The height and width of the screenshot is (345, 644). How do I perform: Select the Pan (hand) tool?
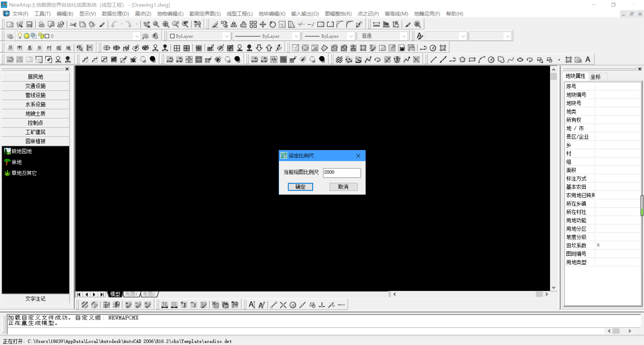[x=147, y=24]
